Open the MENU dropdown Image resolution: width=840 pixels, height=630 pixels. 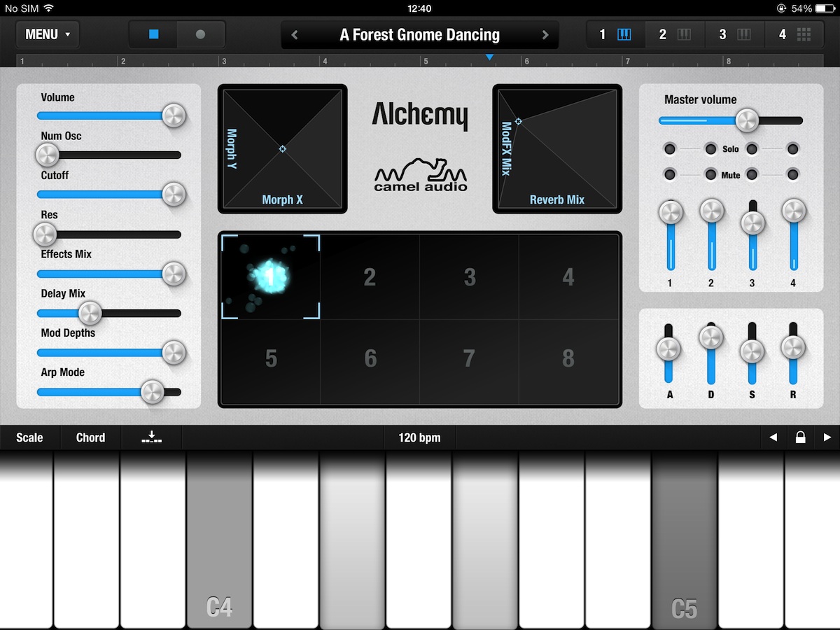48,34
